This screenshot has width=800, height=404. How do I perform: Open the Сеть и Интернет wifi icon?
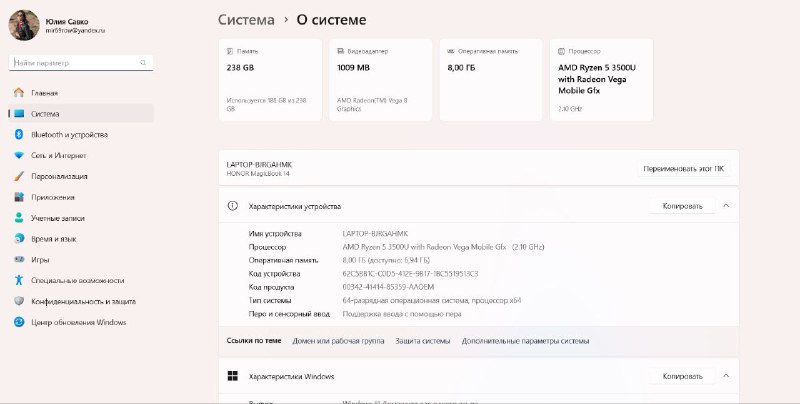[x=19, y=156]
